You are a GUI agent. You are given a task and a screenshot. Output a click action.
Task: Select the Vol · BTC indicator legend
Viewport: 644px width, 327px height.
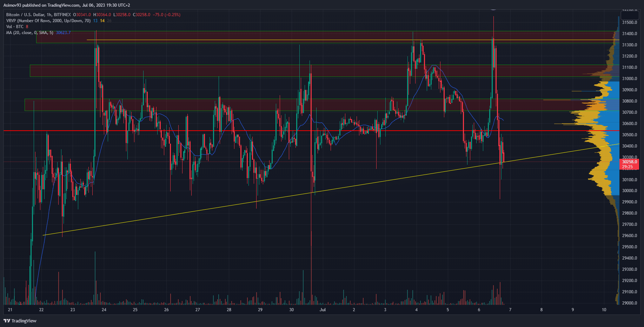[15, 27]
